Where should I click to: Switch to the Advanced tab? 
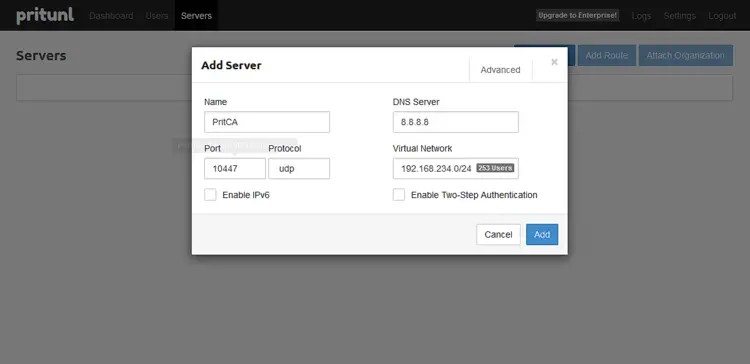point(500,70)
